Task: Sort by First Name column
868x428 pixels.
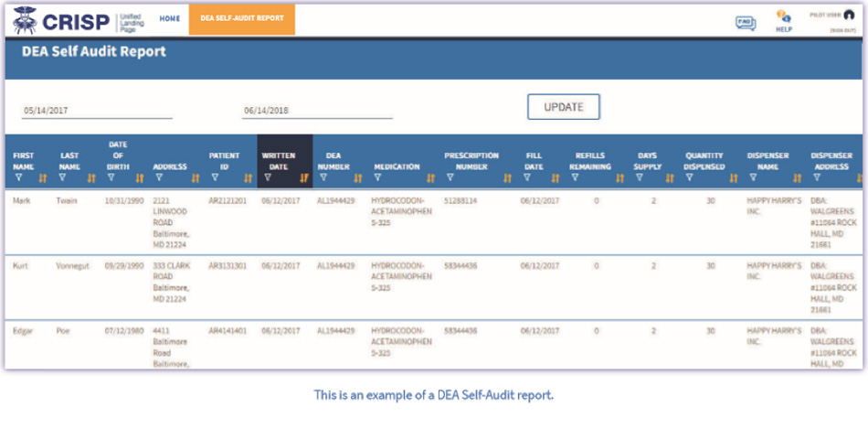Action: [x=43, y=178]
